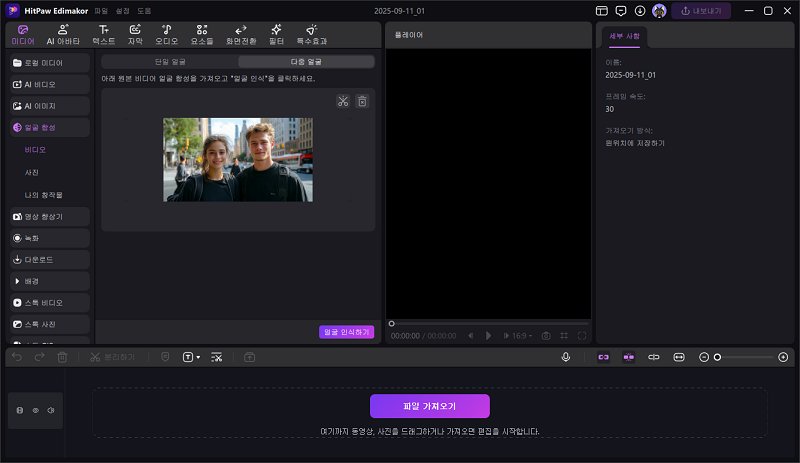The width and height of the screenshot is (800, 463).
Task: Open 로컬 미디어 (Local Media)
Action: click(x=49, y=63)
